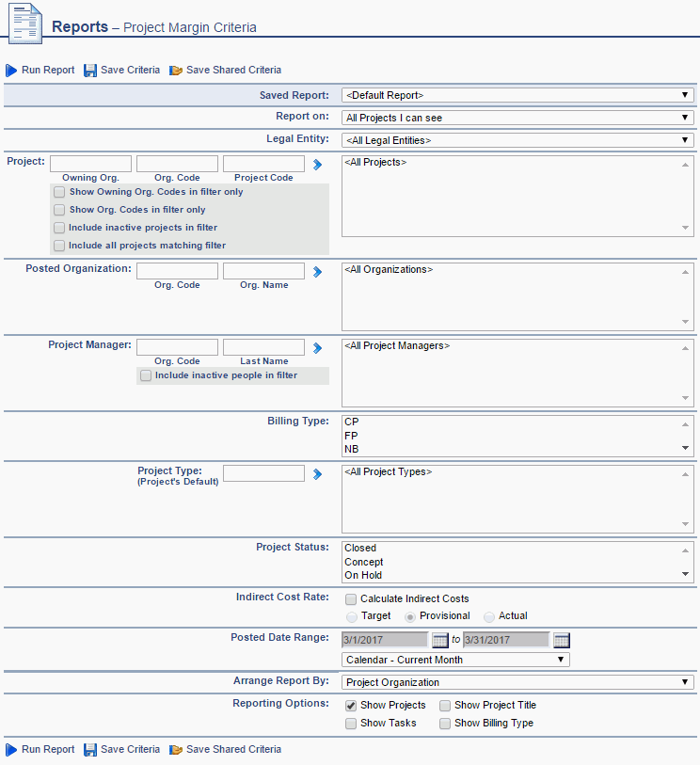The width and height of the screenshot is (700, 765).
Task: Open the calendar picker for end date 3/31/2017
Action: point(562,641)
